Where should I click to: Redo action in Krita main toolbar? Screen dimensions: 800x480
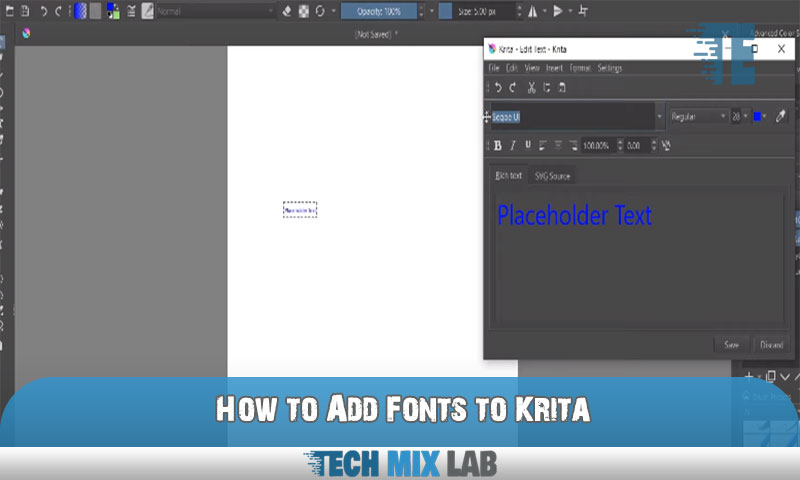point(58,11)
